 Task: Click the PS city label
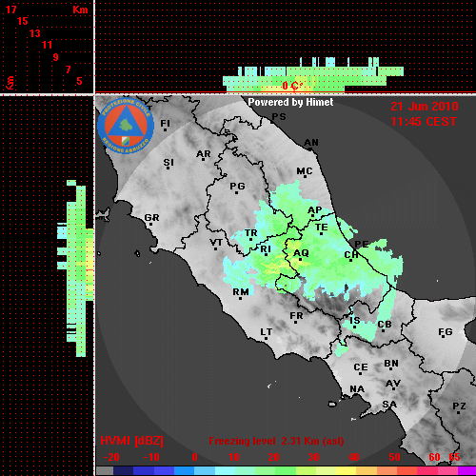click(279, 117)
